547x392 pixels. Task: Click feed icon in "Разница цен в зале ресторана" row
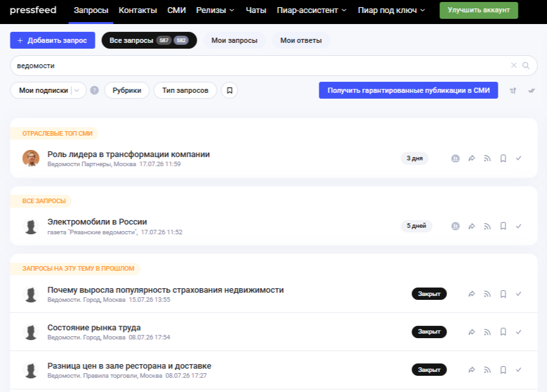487,370
